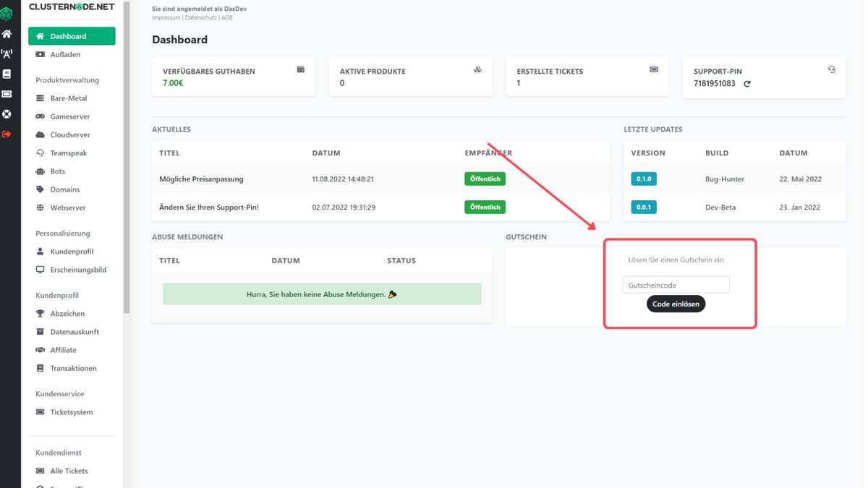Viewport: 868px width, 488px height.
Task: Open the AGB link
Action: tap(226, 17)
